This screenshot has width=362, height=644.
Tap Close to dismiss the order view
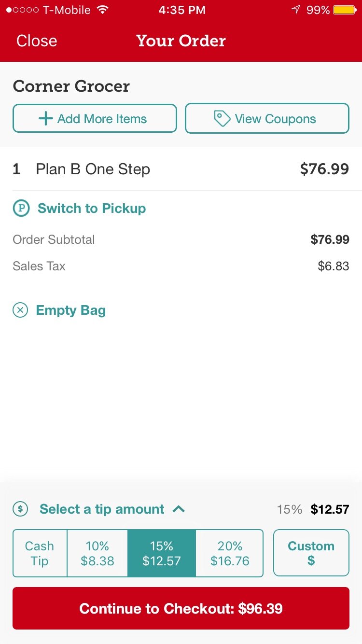(36, 41)
